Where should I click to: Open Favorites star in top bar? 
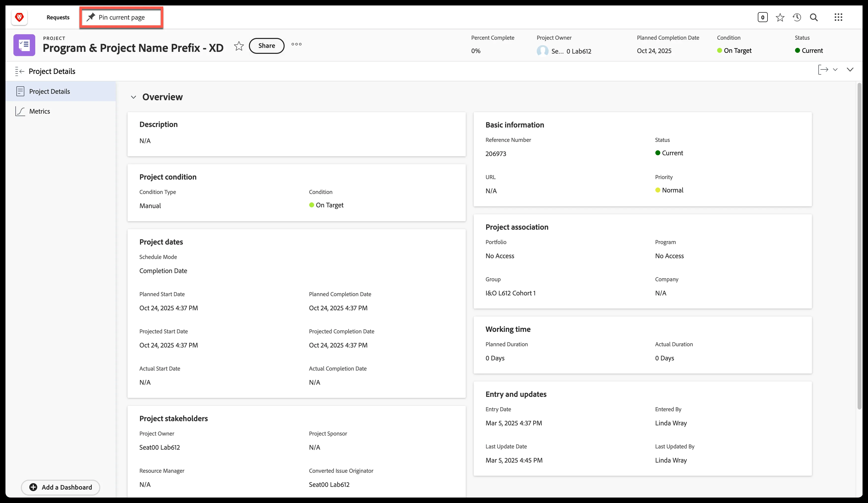click(780, 17)
